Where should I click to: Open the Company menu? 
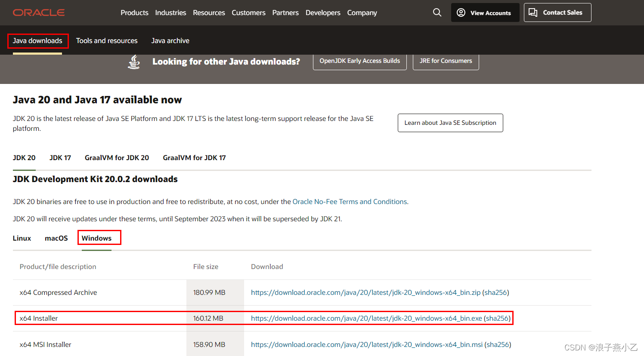point(362,13)
